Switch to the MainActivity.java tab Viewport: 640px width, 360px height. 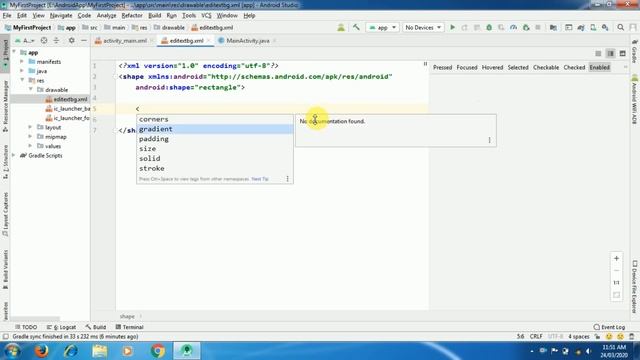247,41
